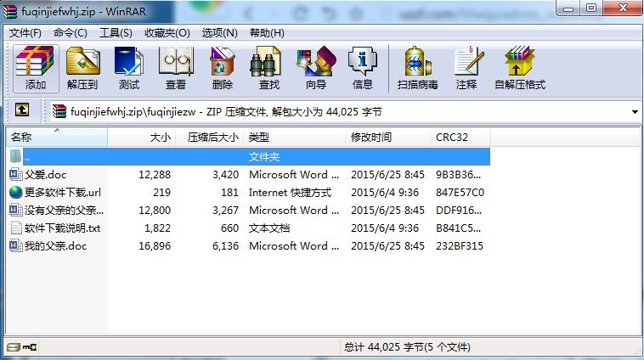Click the Internet 快捷方式 type cell
The height and width of the screenshot is (360, 644).
click(290, 192)
